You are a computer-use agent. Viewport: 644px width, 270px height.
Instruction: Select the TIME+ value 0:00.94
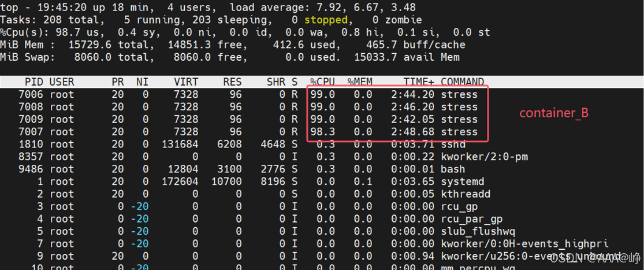coord(412,256)
